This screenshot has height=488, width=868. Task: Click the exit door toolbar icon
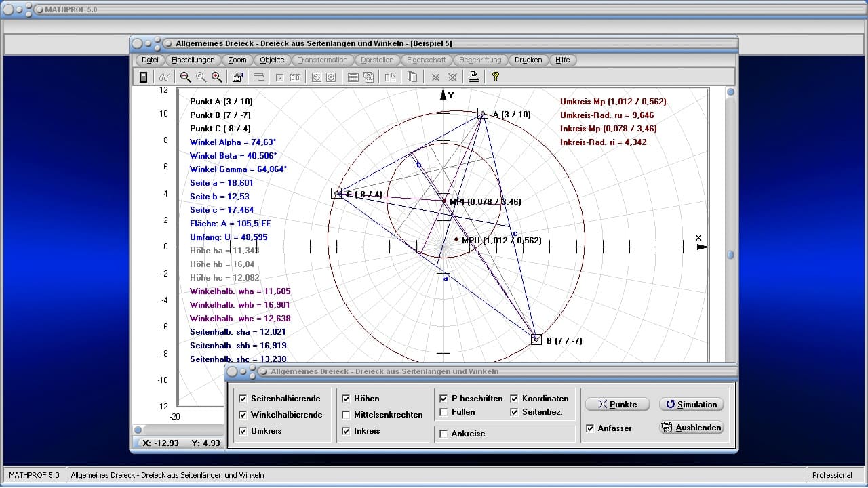coord(143,77)
